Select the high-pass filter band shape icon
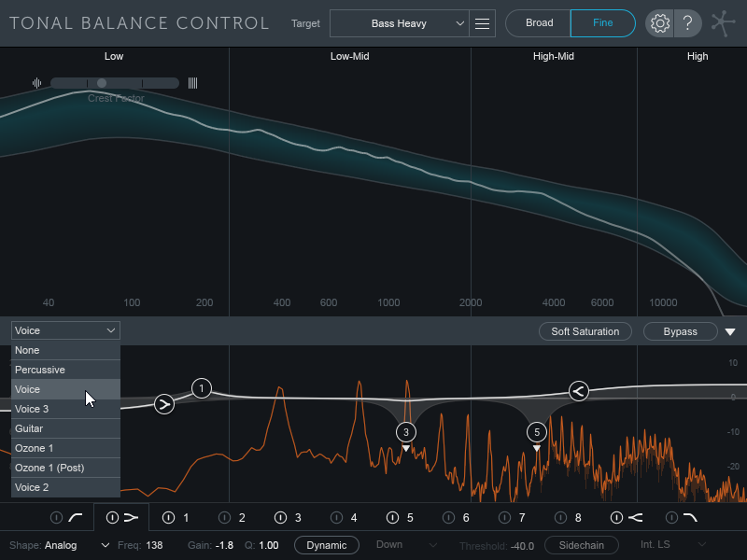Image resolution: width=747 pixels, height=560 pixels. 76,518
